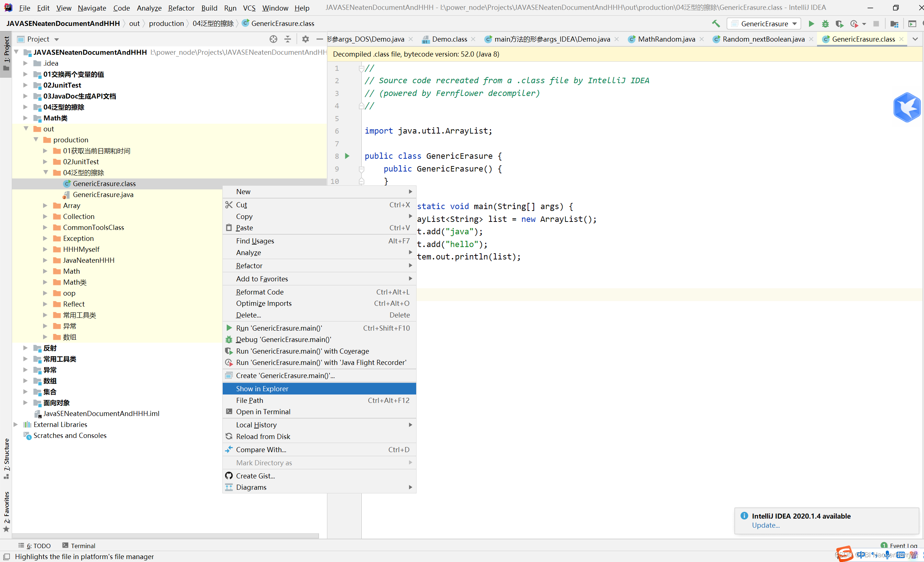This screenshot has height=562, width=924.
Task: Open the Refactor menu in menu bar
Action: (181, 8)
